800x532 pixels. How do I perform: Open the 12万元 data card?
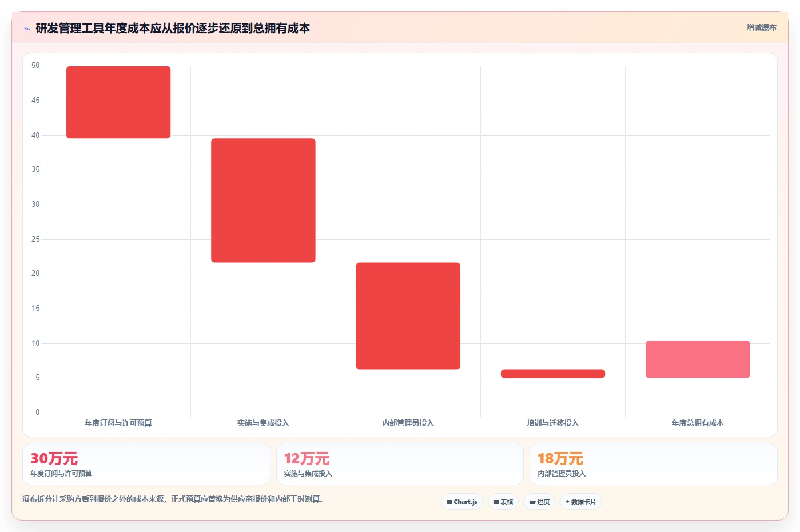[x=400, y=464]
